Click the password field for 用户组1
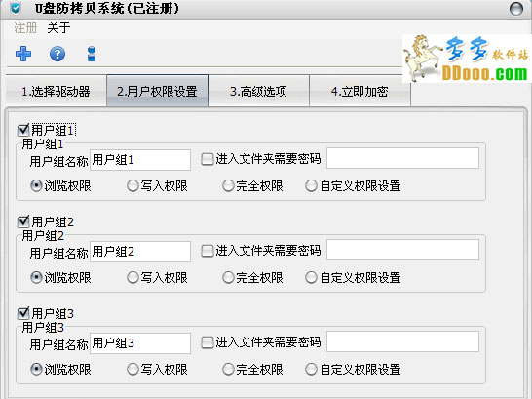 (402, 158)
